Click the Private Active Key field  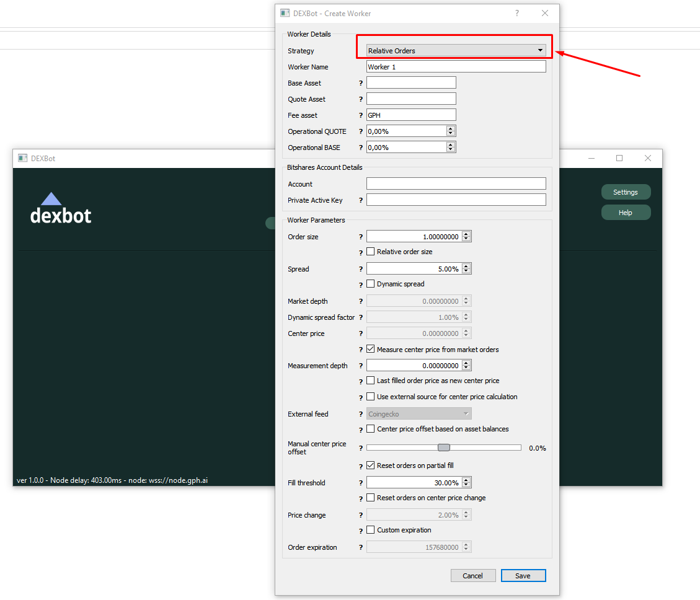456,200
